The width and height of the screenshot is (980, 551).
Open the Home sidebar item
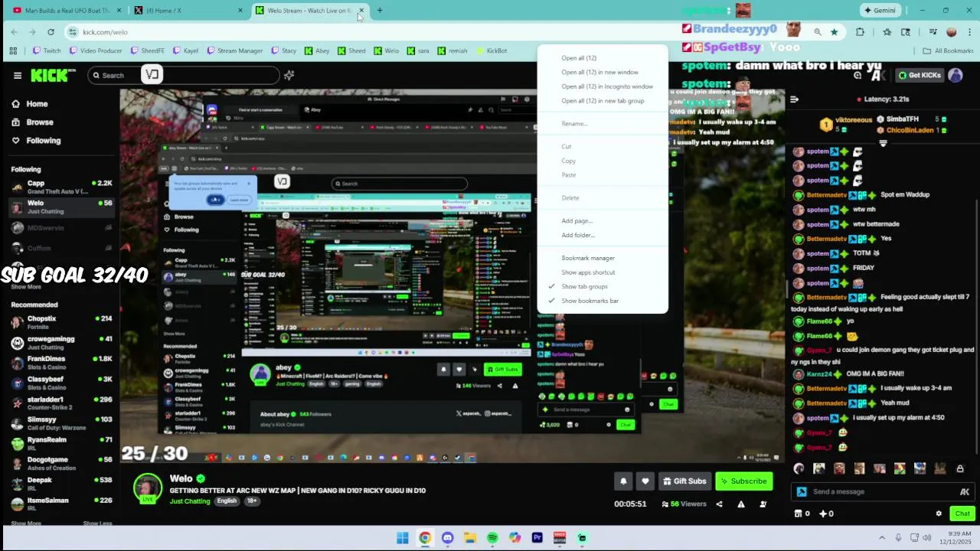coord(31,104)
